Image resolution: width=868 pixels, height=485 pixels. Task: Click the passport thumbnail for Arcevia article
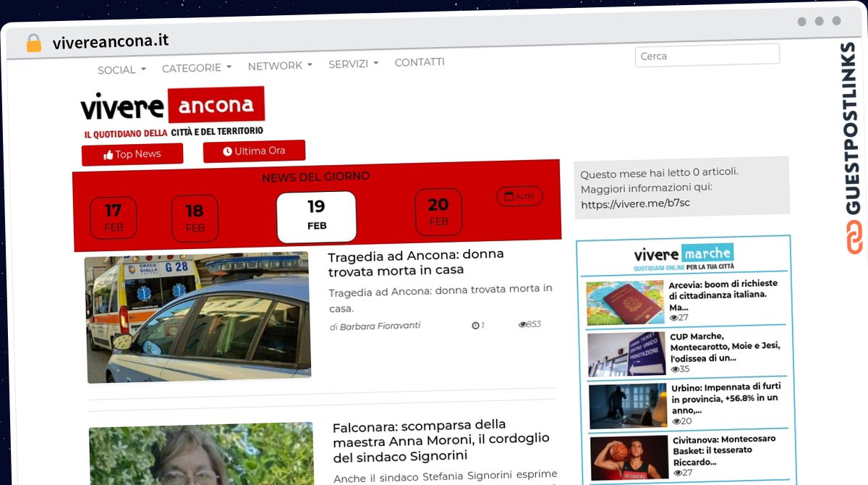625,303
